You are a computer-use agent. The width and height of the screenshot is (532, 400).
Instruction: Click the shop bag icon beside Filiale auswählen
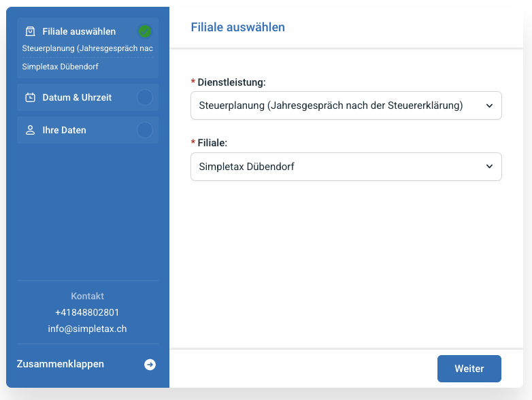tap(30, 31)
